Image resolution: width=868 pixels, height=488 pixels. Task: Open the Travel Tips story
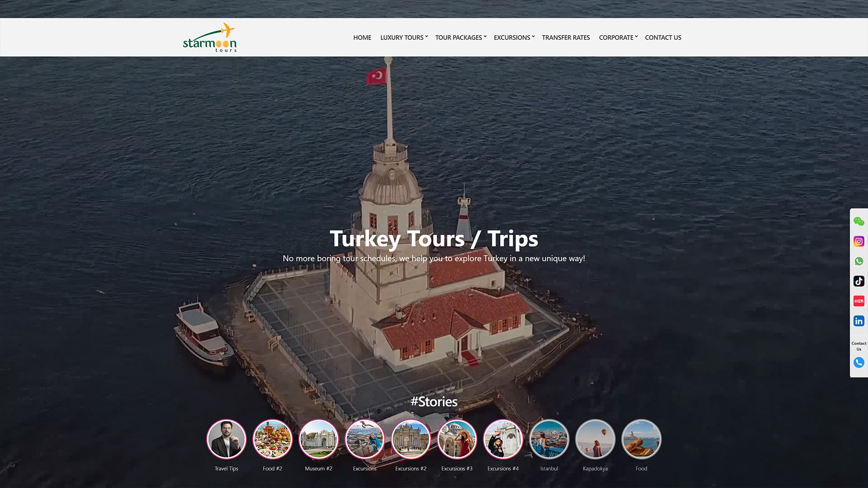[x=226, y=439]
